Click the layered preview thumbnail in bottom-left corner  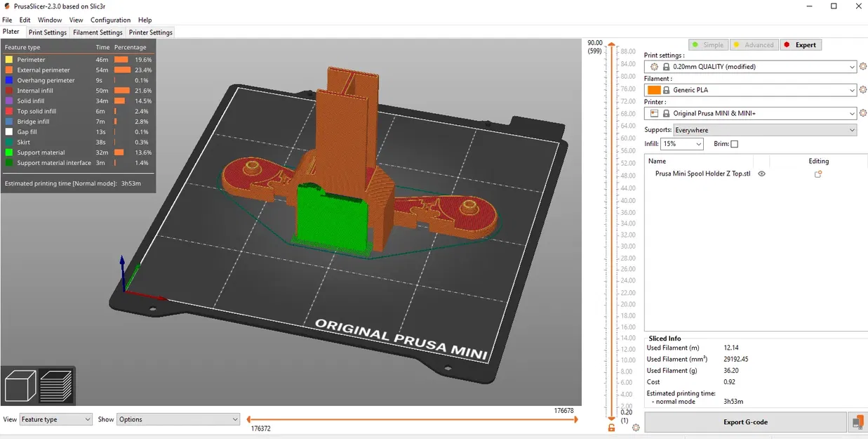[55, 385]
